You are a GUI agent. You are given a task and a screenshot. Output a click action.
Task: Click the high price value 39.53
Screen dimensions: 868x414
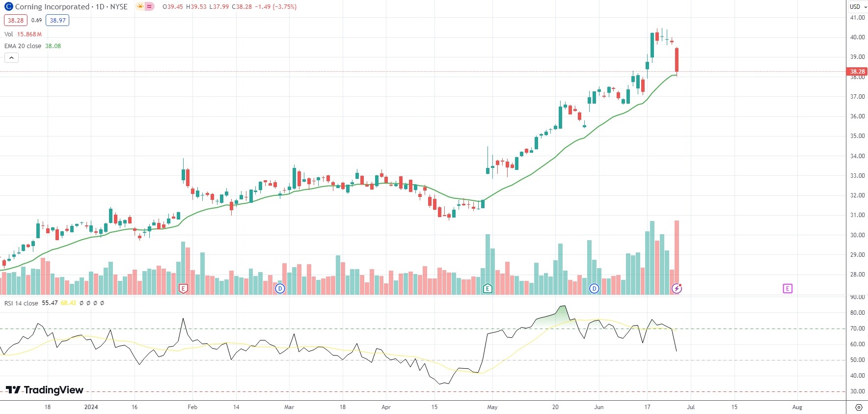pyautogui.click(x=198, y=7)
